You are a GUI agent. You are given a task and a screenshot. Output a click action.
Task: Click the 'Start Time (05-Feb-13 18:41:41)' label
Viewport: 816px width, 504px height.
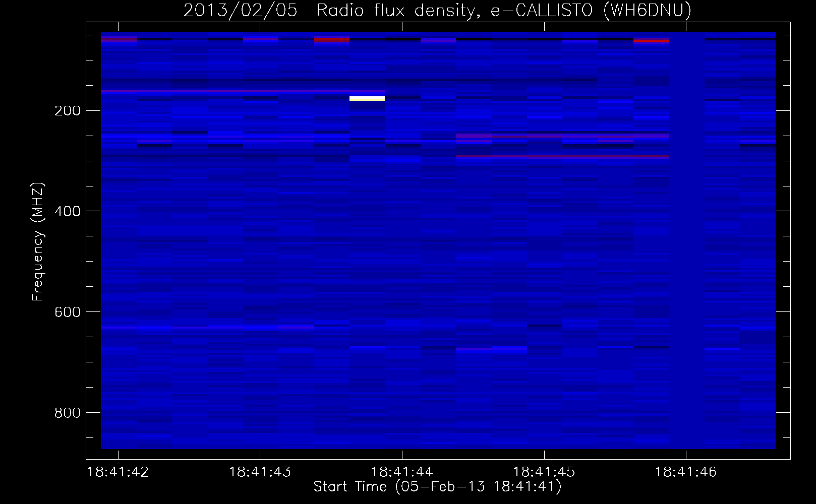tap(437, 487)
